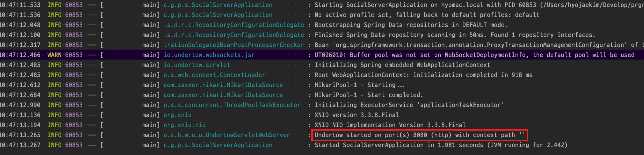This screenshot has height=155, width=644.
Task: Click timestamp 10:47:11.533
Action: (x=20, y=5)
